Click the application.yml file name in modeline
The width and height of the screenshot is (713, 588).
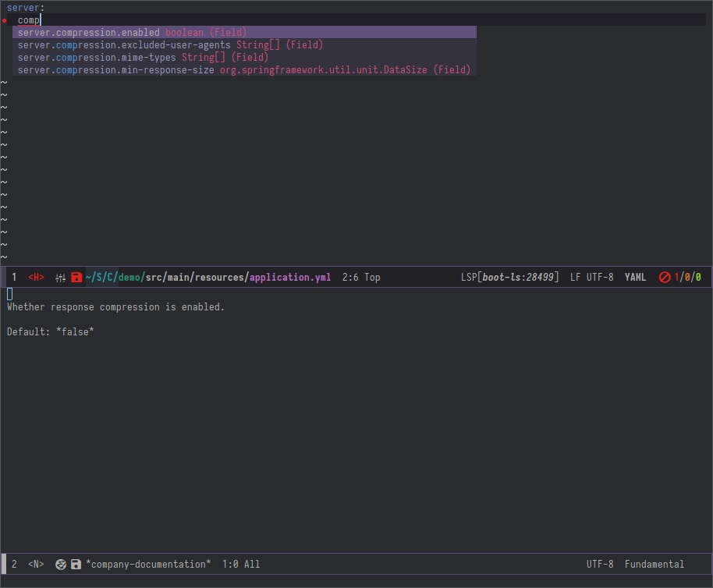pos(290,277)
